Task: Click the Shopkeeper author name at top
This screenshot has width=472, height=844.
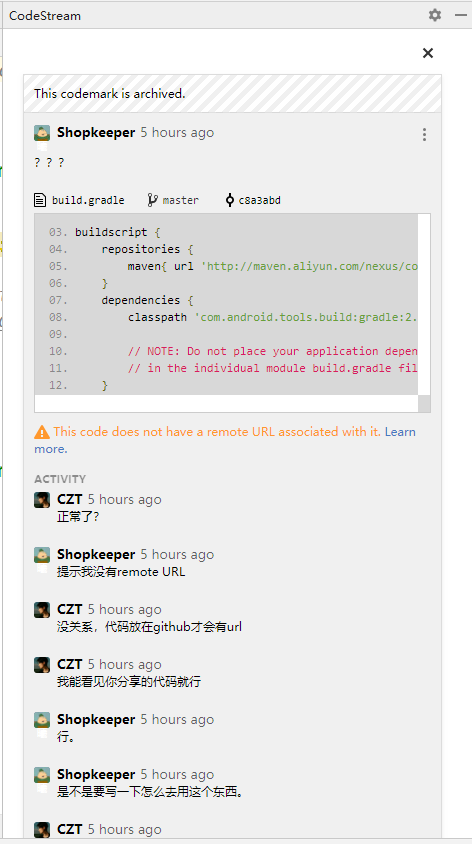Action: (96, 132)
